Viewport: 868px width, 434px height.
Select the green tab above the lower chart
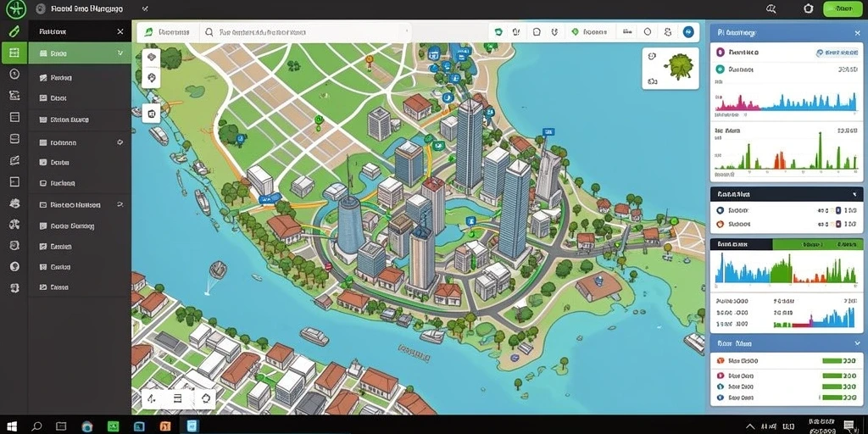(x=817, y=244)
